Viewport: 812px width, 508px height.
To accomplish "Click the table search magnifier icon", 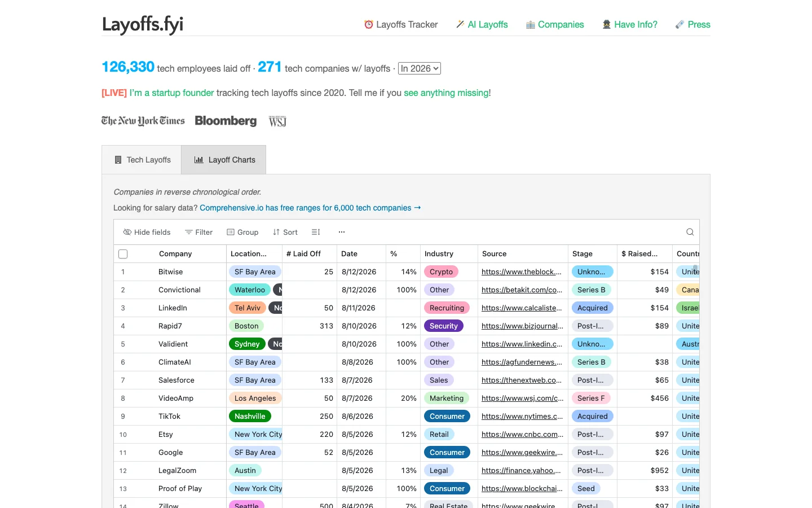I will pos(690,232).
